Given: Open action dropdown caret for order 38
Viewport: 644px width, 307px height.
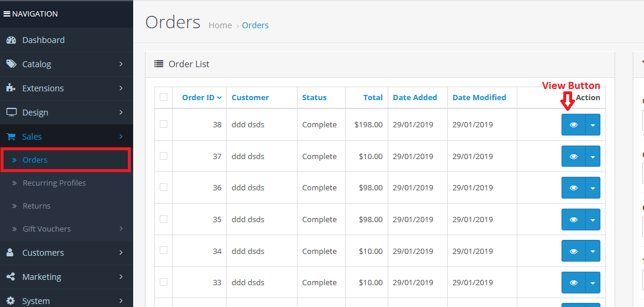Looking at the screenshot, I should pyautogui.click(x=593, y=124).
